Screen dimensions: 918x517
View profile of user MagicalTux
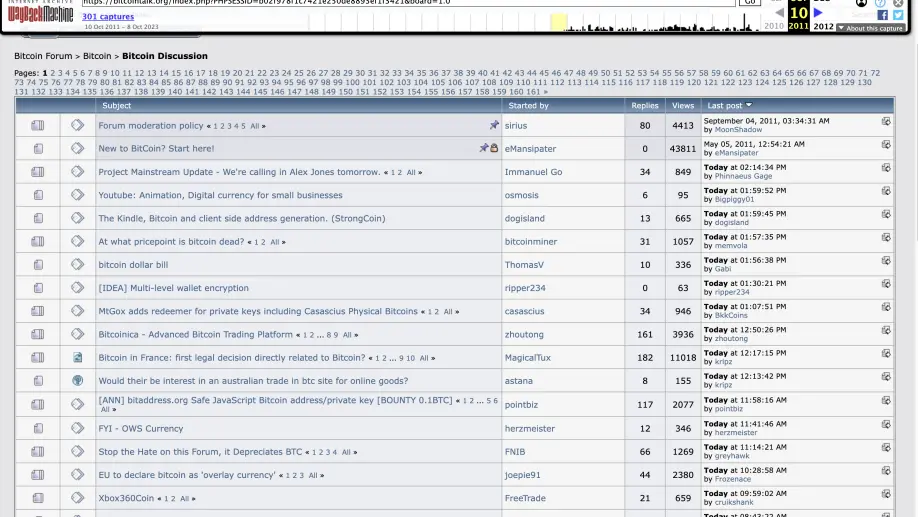[x=527, y=357]
